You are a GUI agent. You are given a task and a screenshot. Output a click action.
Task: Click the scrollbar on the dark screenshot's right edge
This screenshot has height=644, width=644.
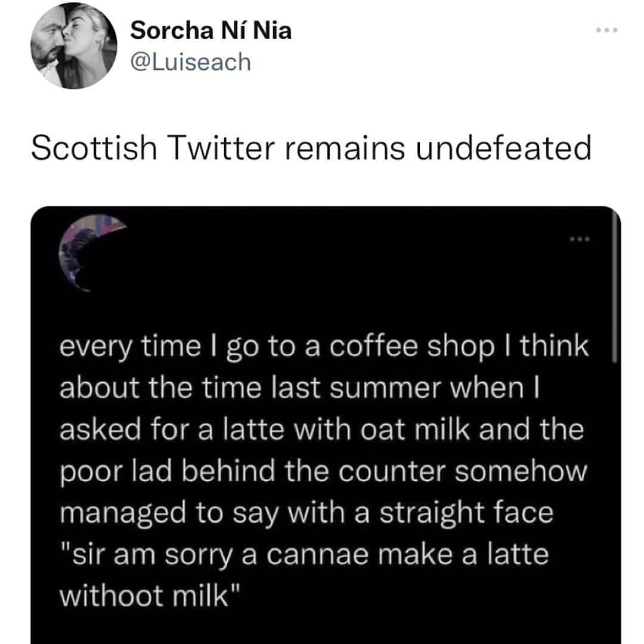tap(614, 286)
